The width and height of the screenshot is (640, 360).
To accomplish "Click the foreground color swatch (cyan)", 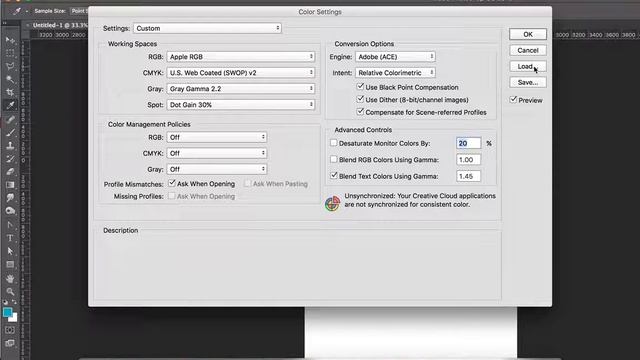I will (x=7, y=312).
